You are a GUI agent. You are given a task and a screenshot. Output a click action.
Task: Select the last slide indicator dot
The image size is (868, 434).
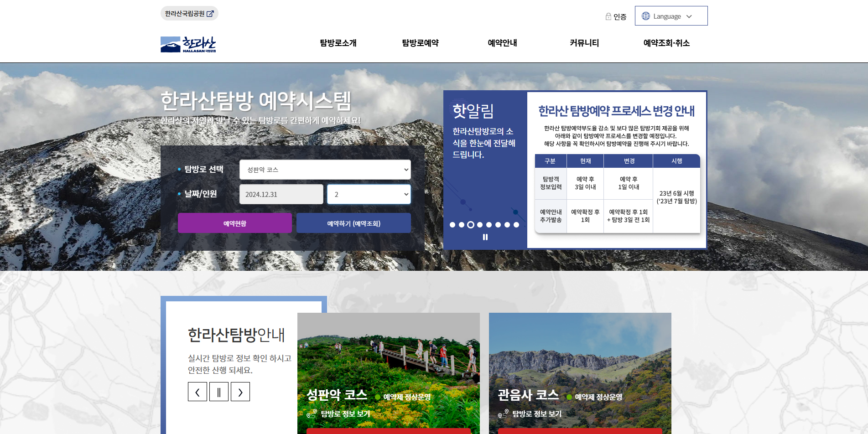pos(516,224)
